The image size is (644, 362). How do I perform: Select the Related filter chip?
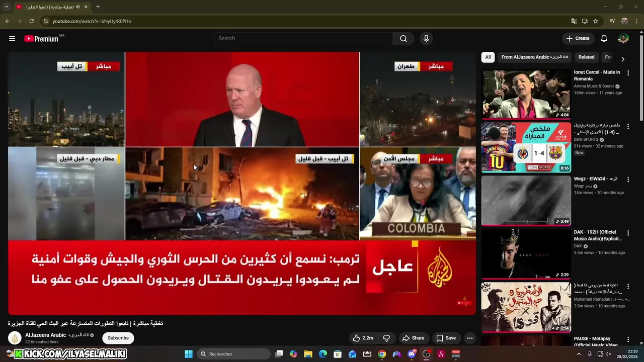pos(586,57)
